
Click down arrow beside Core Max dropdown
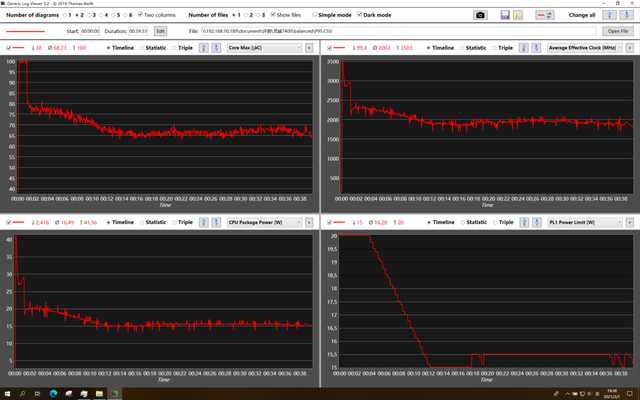[x=216, y=48]
